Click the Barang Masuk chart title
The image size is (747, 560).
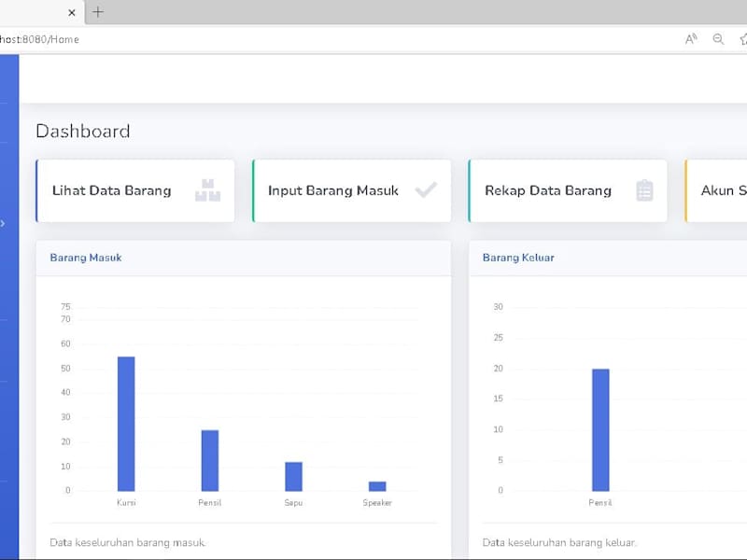(86, 258)
